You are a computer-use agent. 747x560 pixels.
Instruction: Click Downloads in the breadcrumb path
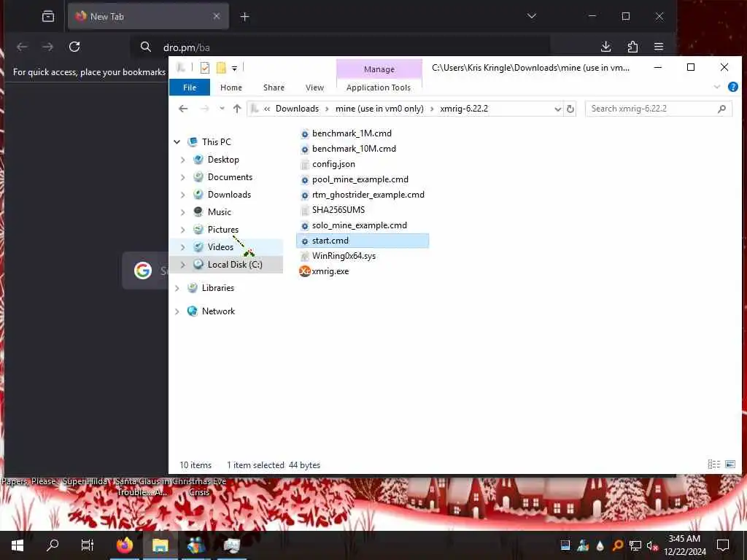pyautogui.click(x=297, y=109)
